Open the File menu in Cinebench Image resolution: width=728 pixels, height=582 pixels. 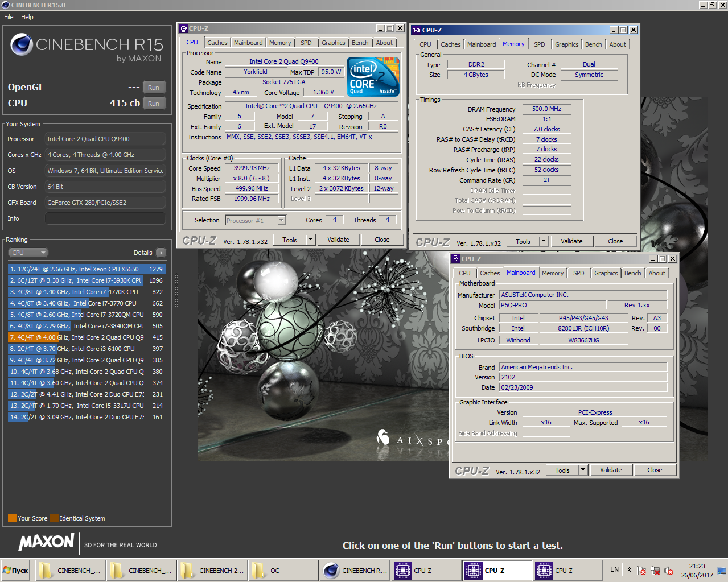9,17
